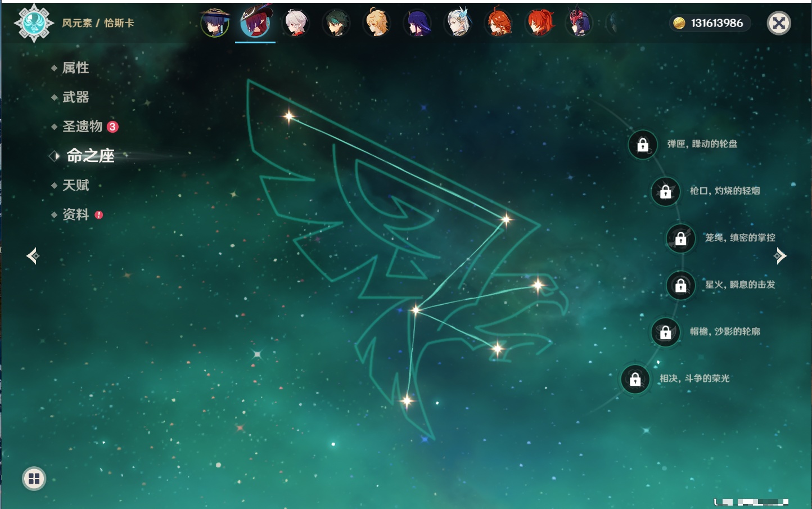The image size is (812, 509).
Task: Click the gold Mora coin icon
Action: (679, 23)
